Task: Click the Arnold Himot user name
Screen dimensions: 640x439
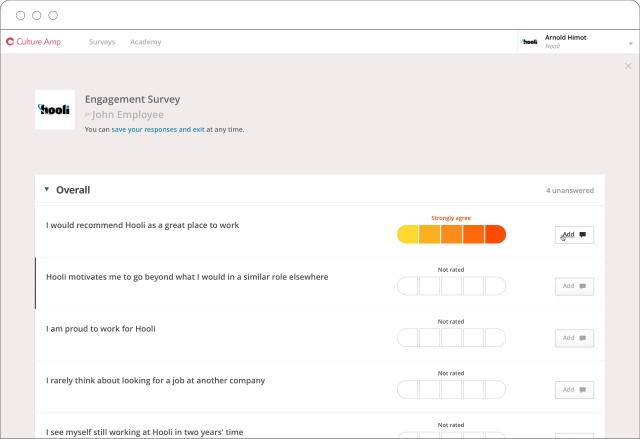Action: tap(566, 38)
